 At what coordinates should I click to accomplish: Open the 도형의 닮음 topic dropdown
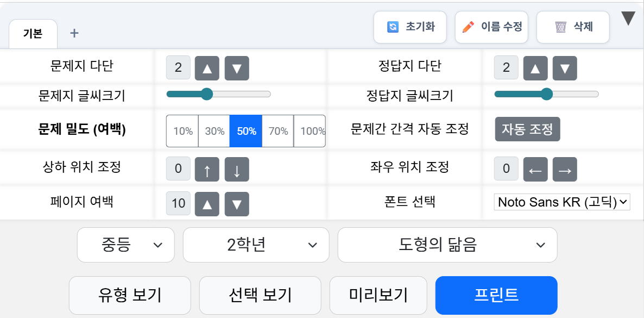[x=447, y=245]
